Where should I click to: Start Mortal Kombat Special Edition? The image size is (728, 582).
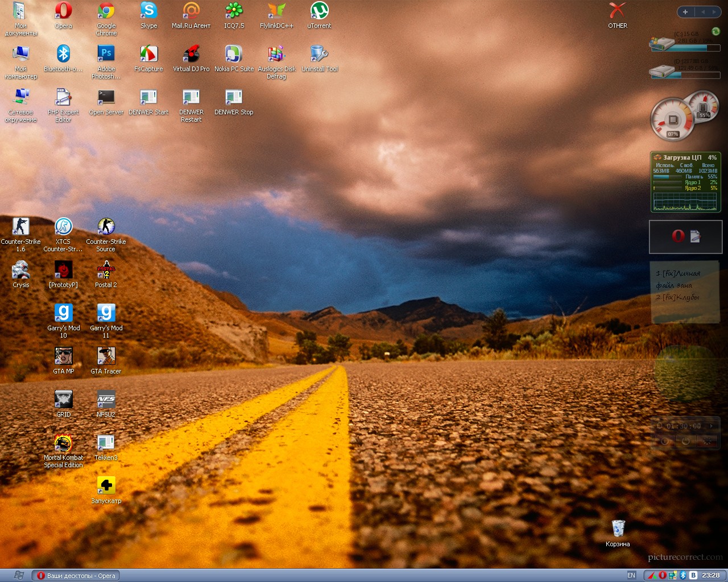pyautogui.click(x=63, y=443)
